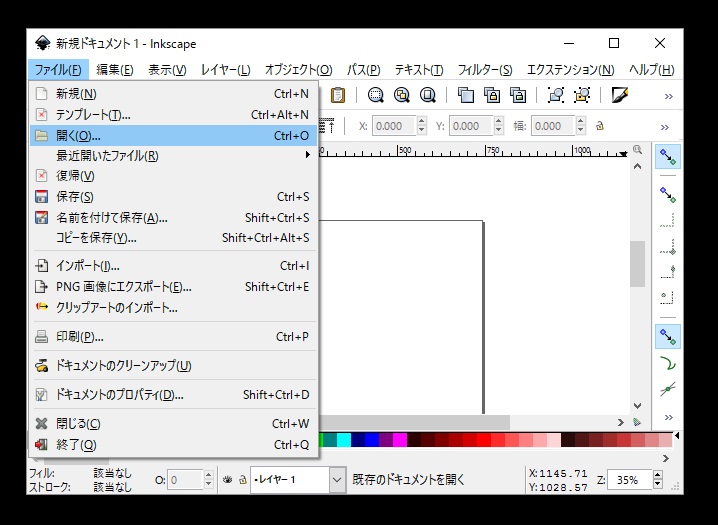
Task: Click the opacity O value field
Action: (185, 480)
